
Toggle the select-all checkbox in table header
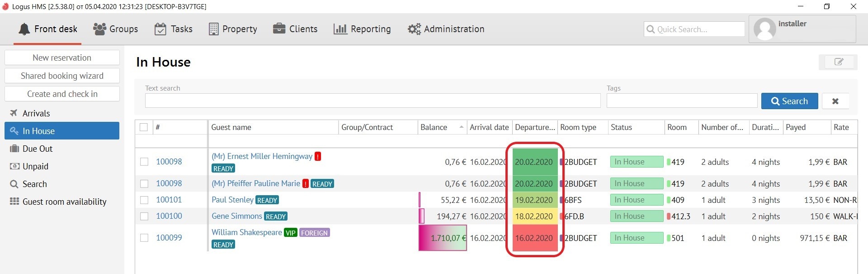(x=144, y=127)
